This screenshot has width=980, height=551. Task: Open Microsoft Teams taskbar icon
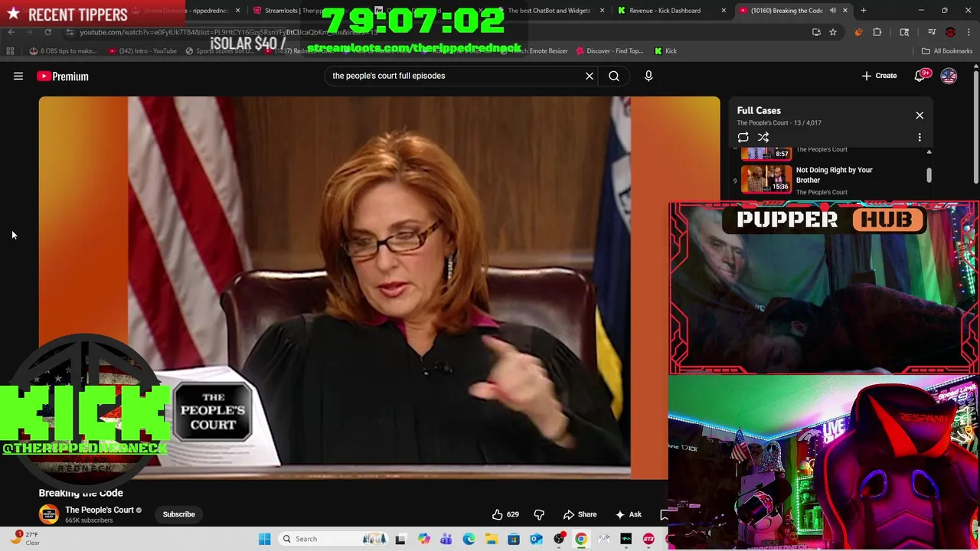click(446, 539)
